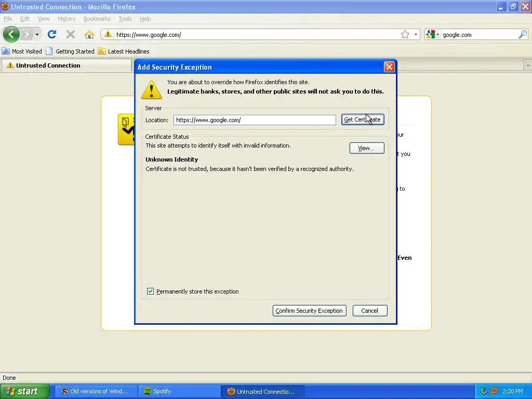Open the Windows start menu
Image resolution: width=532 pixels, height=399 pixels.
pyautogui.click(x=24, y=391)
